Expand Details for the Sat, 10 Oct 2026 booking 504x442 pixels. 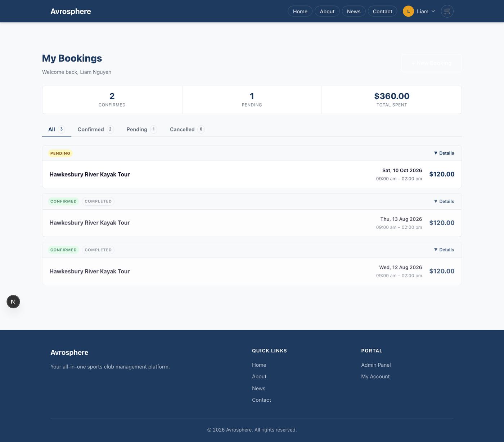[444, 153]
